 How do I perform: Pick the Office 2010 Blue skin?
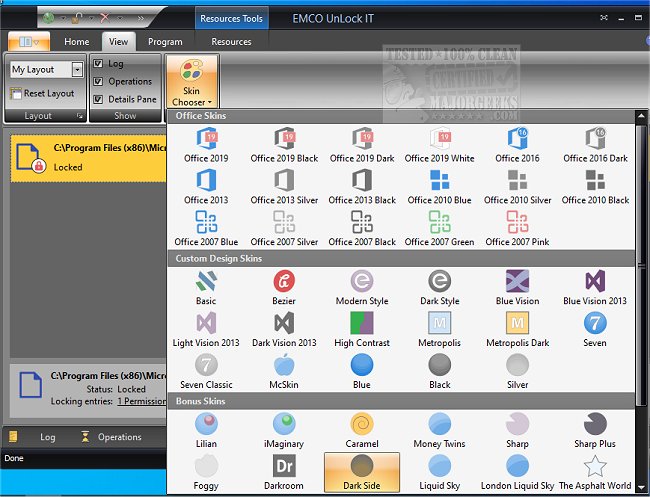coord(439,187)
